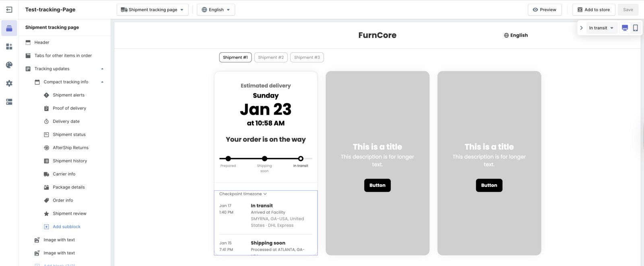Click the Add to store button

click(594, 10)
